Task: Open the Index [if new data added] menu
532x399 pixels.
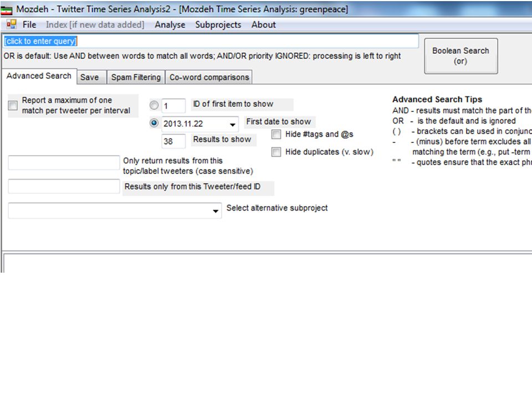Action: pyautogui.click(x=95, y=24)
